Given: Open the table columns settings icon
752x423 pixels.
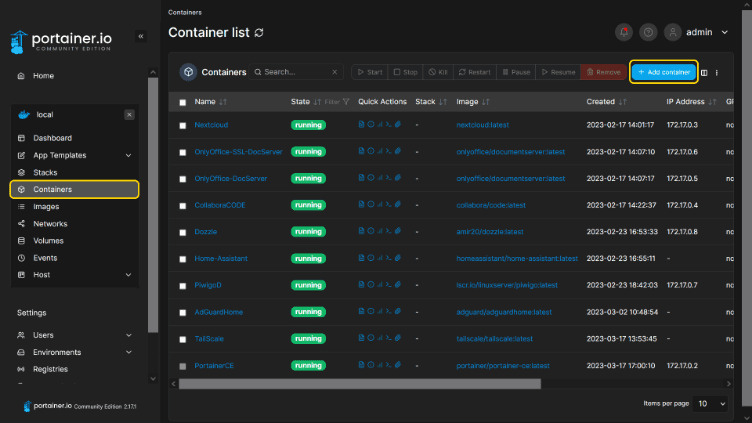Looking at the screenshot, I should pyautogui.click(x=705, y=72).
